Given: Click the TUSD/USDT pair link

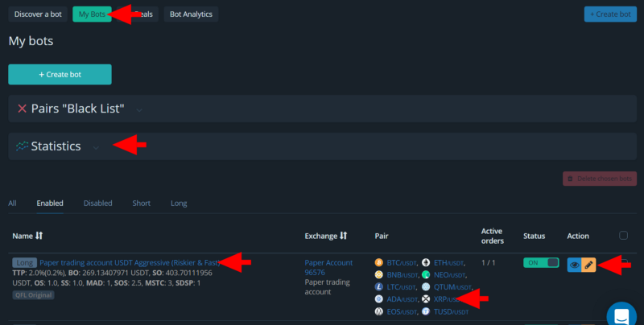Looking at the screenshot, I should tap(451, 311).
